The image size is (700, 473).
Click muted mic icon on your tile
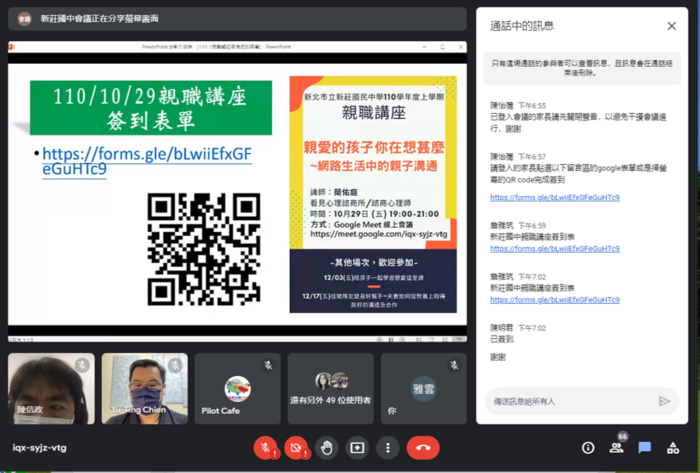[454, 365]
